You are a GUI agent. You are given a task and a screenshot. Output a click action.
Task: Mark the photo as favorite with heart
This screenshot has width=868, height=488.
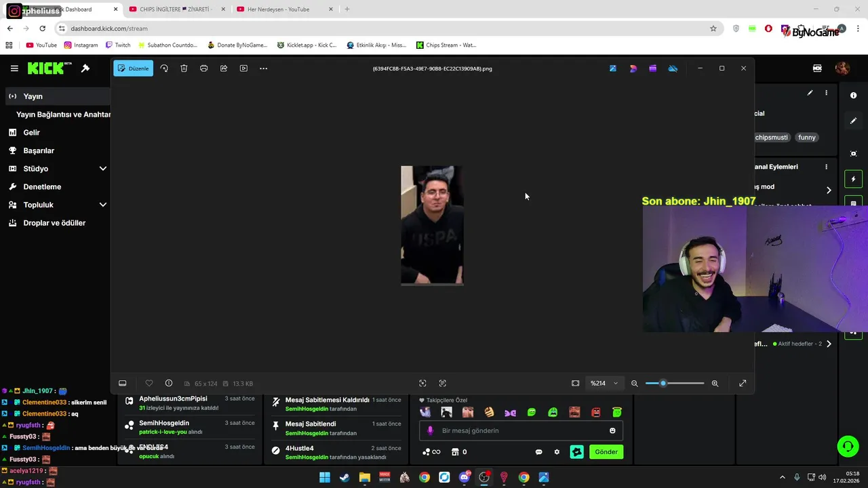click(149, 383)
